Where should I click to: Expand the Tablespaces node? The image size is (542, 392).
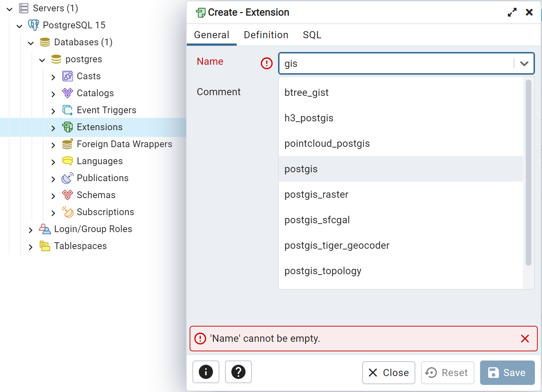pyautogui.click(x=31, y=247)
